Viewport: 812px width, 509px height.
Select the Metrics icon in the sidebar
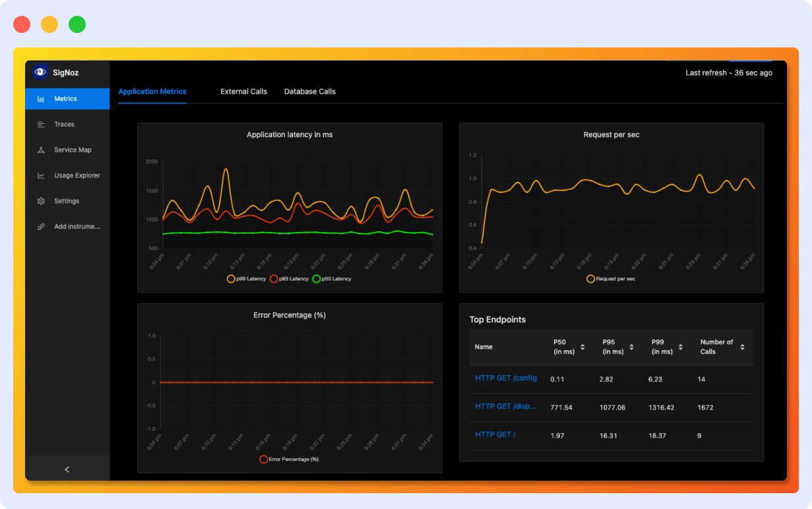40,99
